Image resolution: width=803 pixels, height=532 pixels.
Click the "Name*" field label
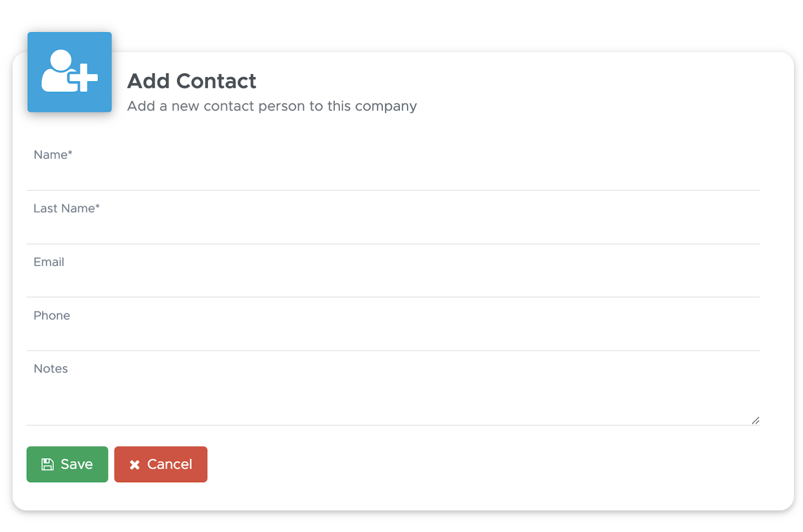[53, 155]
